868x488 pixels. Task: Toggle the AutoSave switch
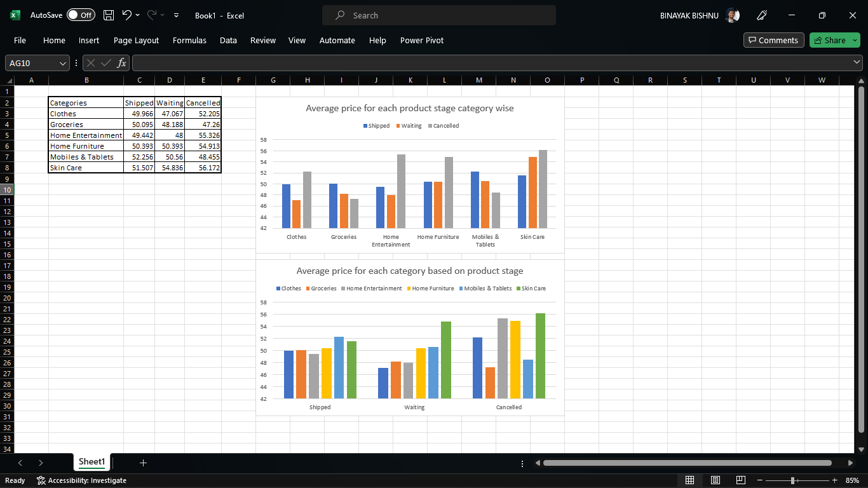tap(81, 15)
